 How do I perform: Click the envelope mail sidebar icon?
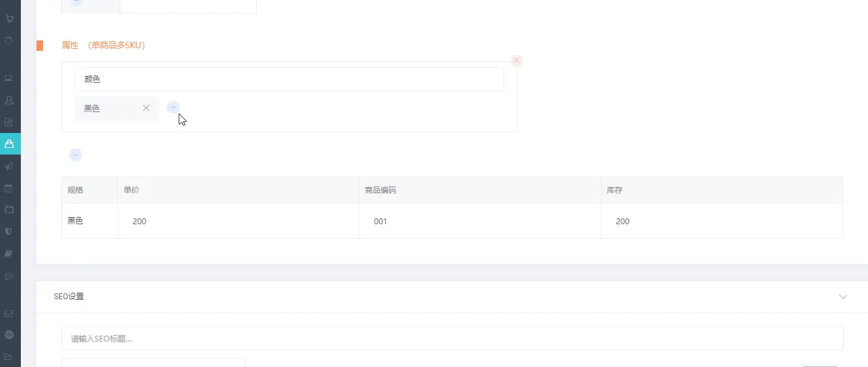pos(9,314)
